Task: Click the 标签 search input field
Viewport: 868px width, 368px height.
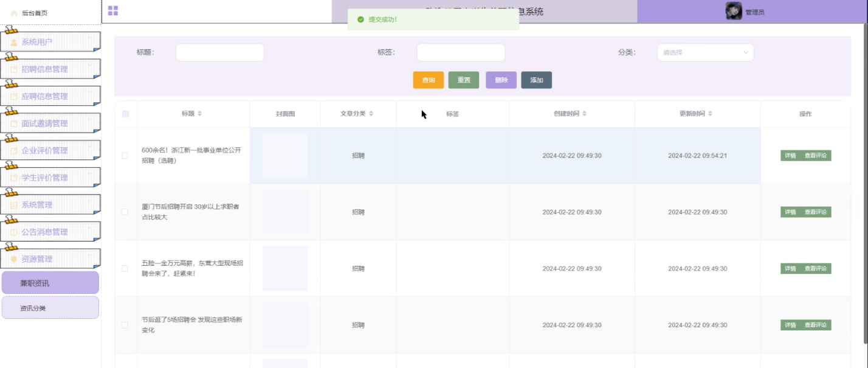Action: pos(461,52)
